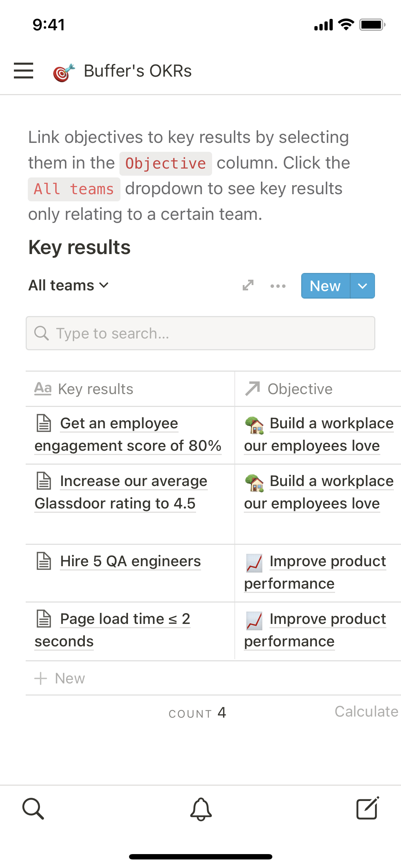Expand the All teams view dropdown
The width and height of the screenshot is (401, 868).
68,285
